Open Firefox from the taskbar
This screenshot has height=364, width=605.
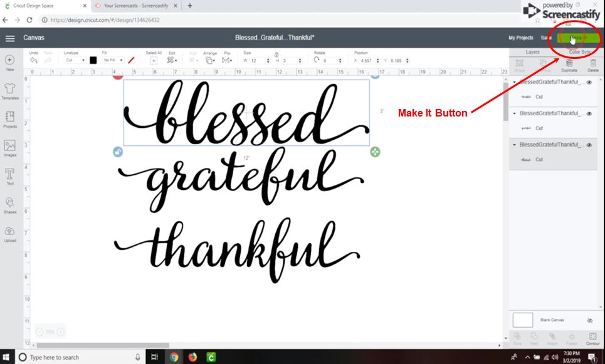click(x=192, y=357)
